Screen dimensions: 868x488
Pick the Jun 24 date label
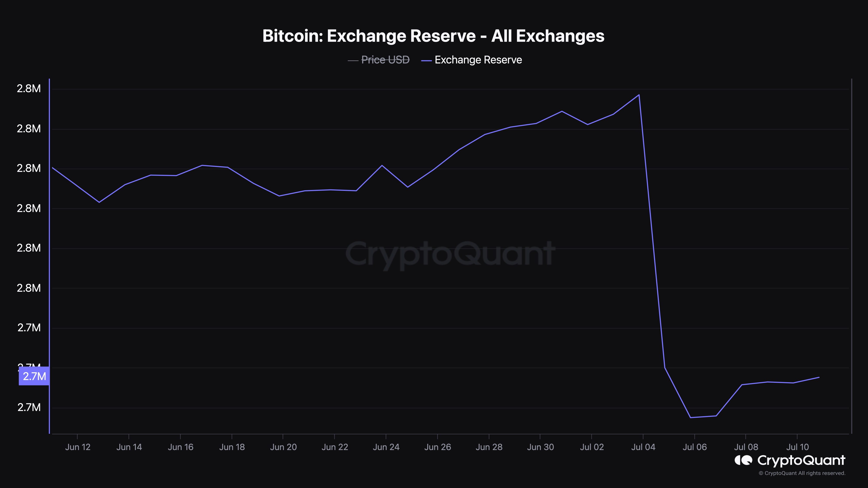(386, 447)
